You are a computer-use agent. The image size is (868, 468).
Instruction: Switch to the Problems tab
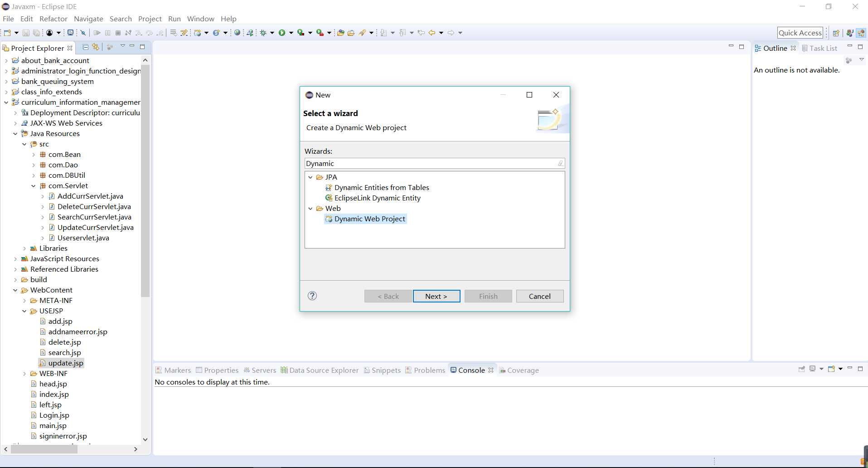(x=425, y=370)
